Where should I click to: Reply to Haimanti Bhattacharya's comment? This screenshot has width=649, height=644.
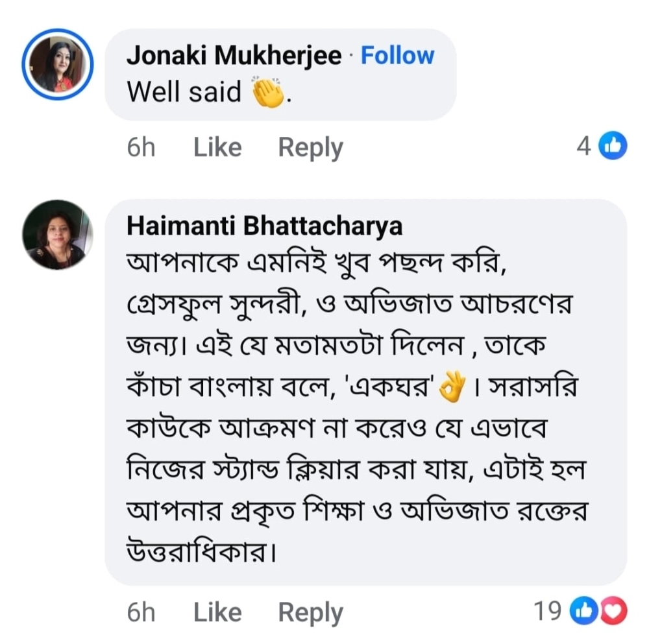coord(310,612)
